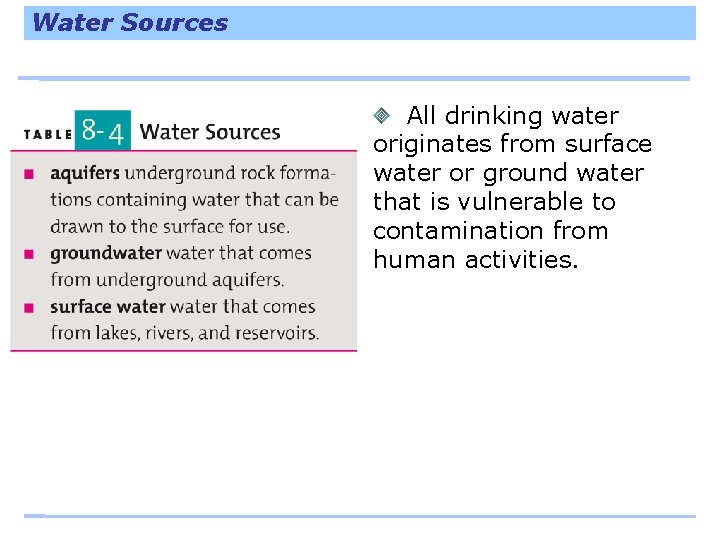The image size is (720, 540).
Task: Click the diamond bullet icon before 'All drinking water'
Action: click(381, 115)
